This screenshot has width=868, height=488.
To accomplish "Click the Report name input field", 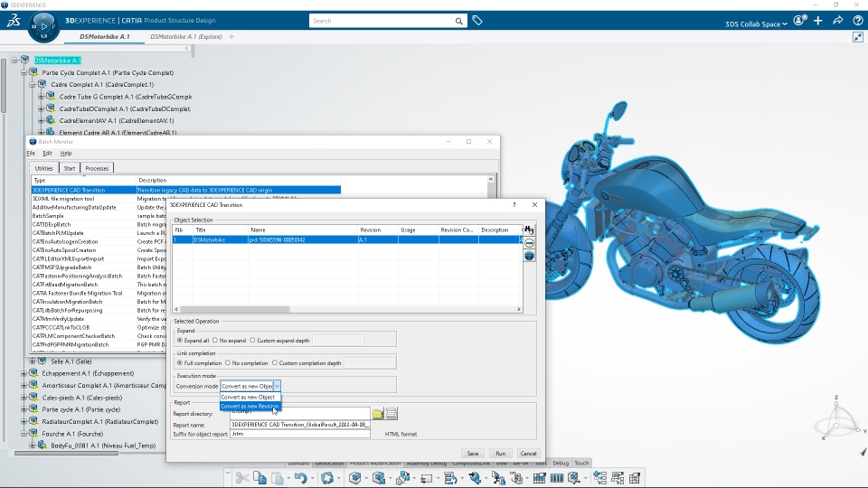I will 300,425.
